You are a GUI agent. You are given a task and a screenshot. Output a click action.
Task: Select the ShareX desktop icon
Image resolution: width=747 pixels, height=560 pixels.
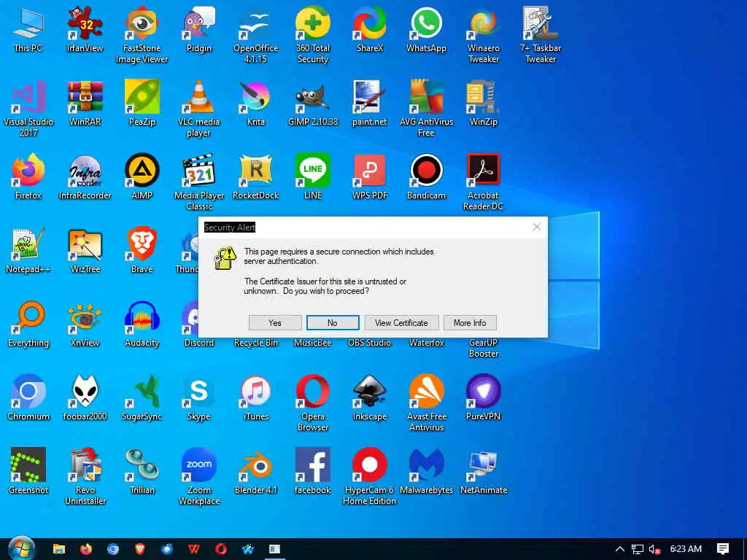click(370, 29)
